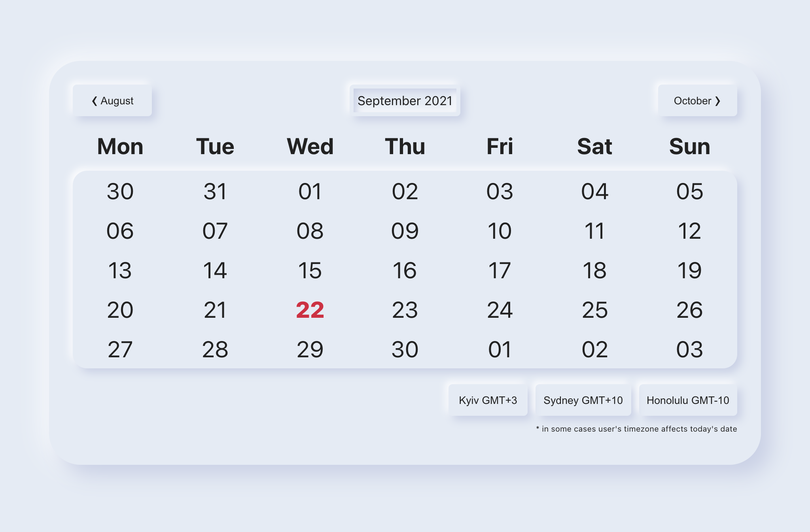
Task: Select September 15 in the calendar
Action: 310,270
